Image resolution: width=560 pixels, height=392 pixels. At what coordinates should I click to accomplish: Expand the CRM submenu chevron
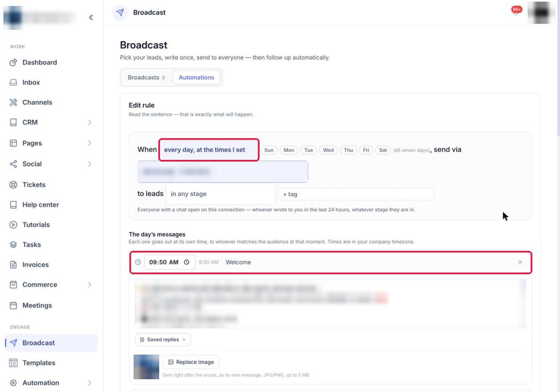89,123
